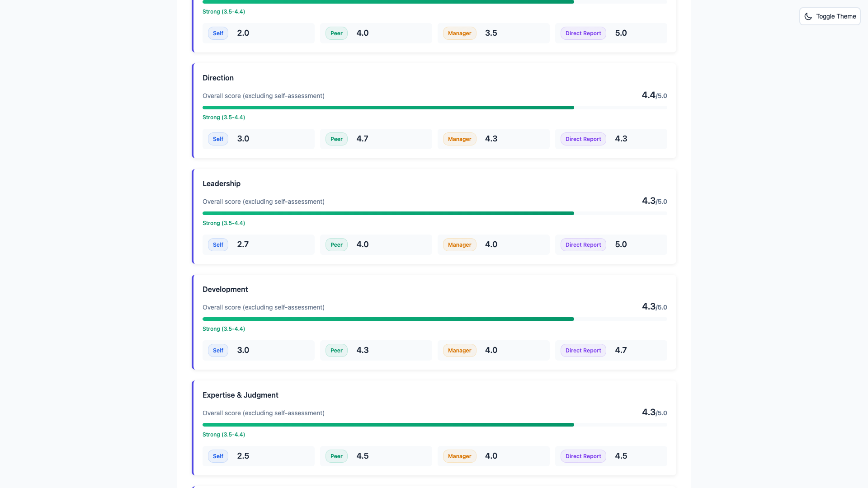Image resolution: width=868 pixels, height=488 pixels.
Task: Click the moon icon next to Toggle Theme
Action: [x=809, y=16]
